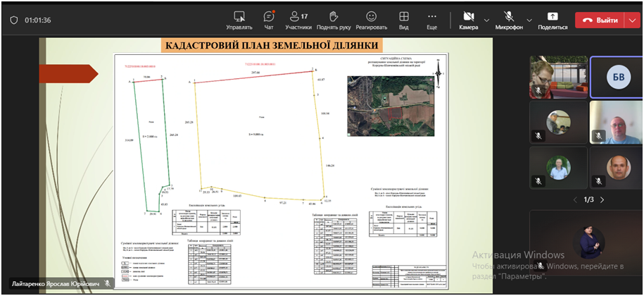Expand the camera options dropdown arrow
The image size is (644, 296).
[x=486, y=20]
